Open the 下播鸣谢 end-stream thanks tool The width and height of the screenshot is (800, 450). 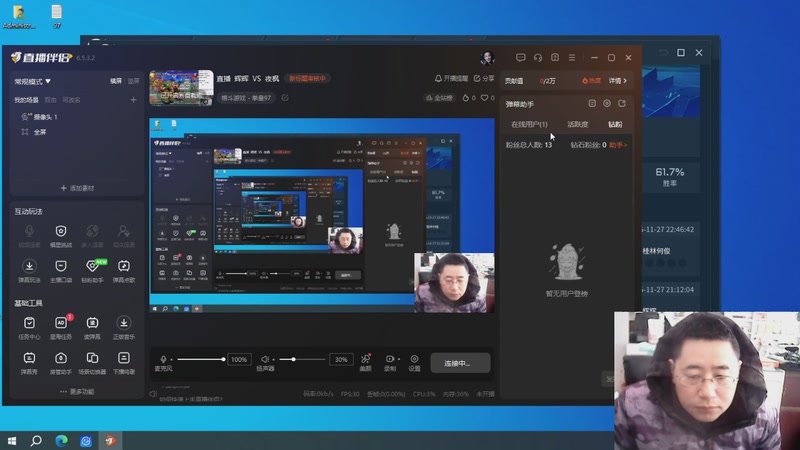click(124, 363)
